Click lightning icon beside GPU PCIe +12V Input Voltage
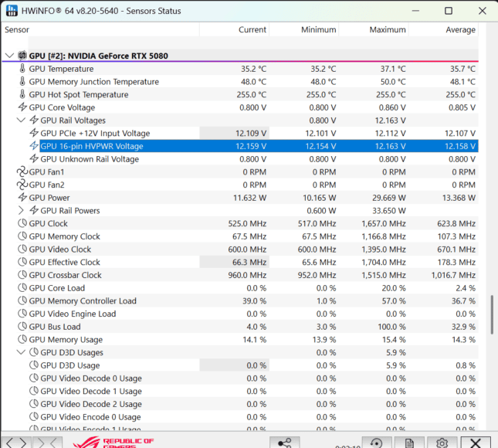 pyautogui.click(x=34, y=133)
